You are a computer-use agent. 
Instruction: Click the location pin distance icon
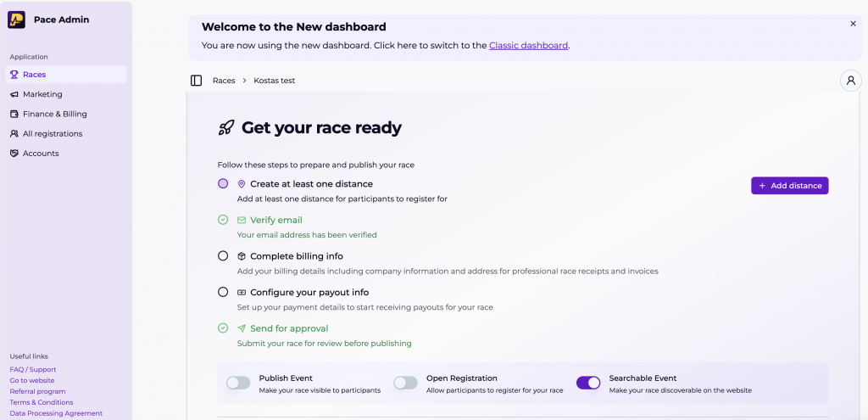(242, 184)
